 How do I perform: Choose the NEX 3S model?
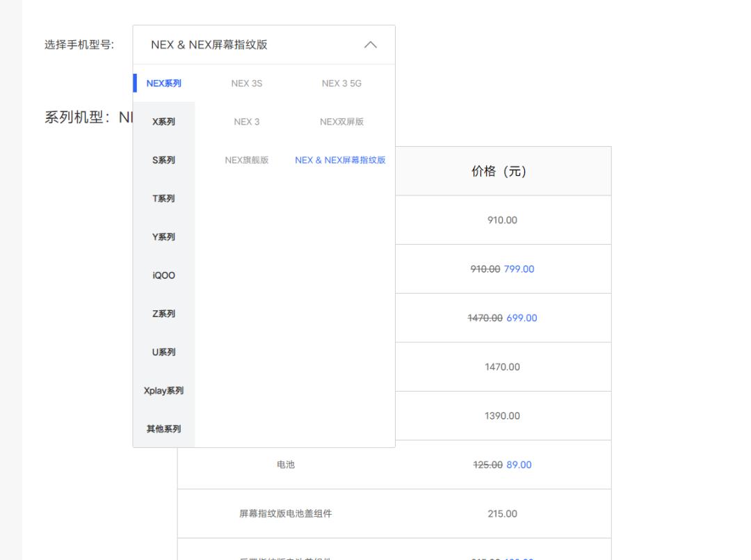click(x=247, y=83)
